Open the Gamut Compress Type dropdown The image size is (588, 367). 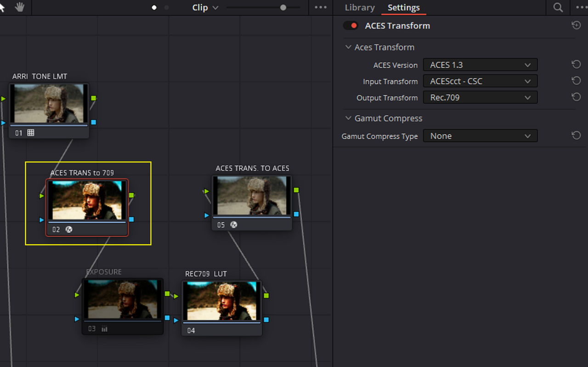pos(480,136)
